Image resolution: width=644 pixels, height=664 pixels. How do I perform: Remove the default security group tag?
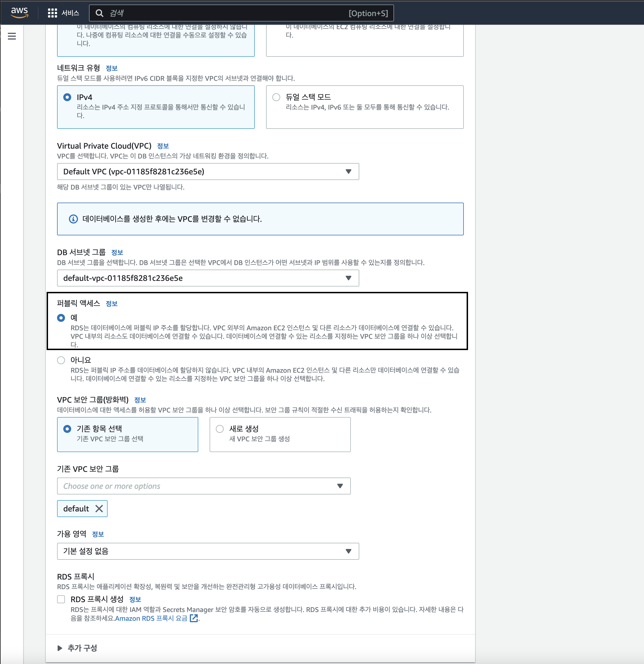(x=99, y=509)
